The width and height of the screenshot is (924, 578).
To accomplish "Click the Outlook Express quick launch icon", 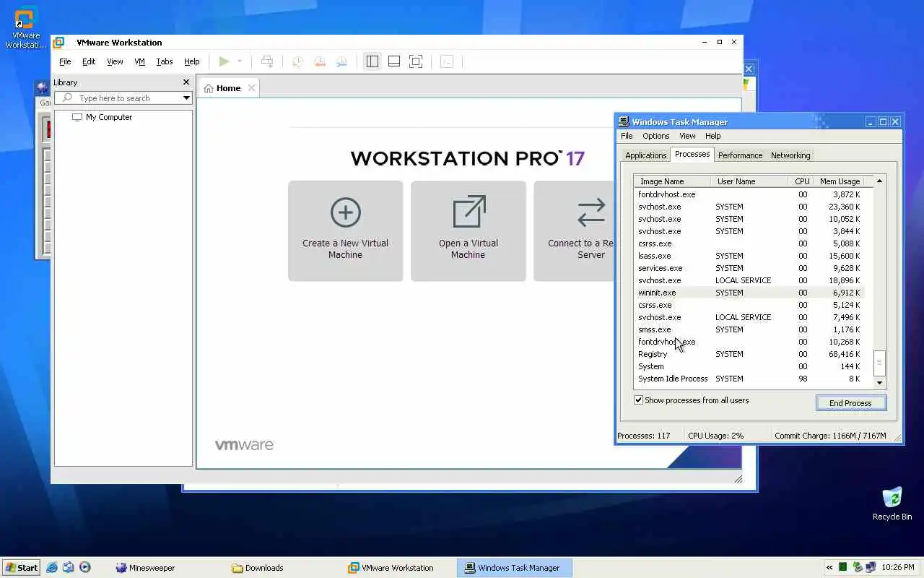I will (69, 568).
